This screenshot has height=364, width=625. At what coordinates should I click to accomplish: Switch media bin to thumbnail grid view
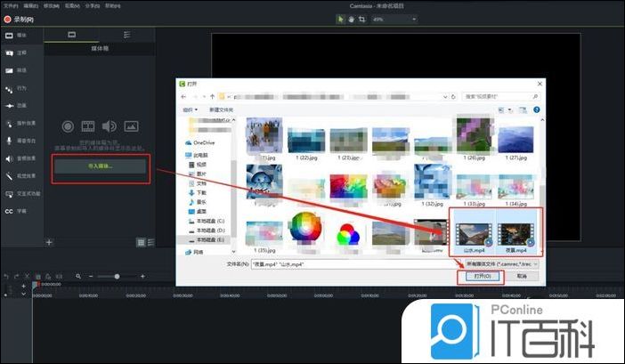[141, 241]
